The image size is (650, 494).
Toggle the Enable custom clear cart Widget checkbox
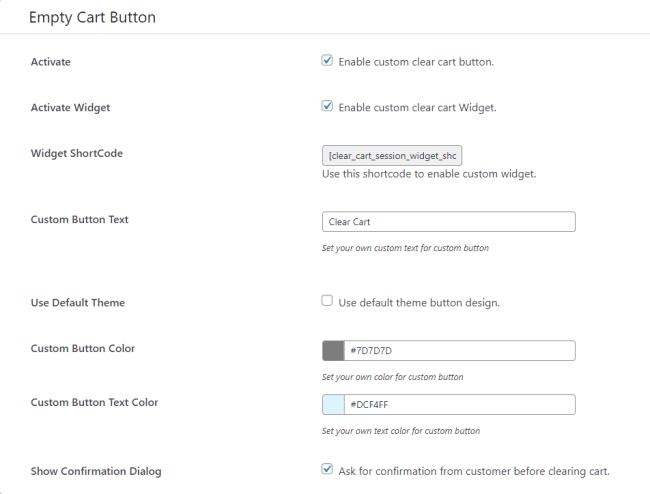(x=327, y=106)
